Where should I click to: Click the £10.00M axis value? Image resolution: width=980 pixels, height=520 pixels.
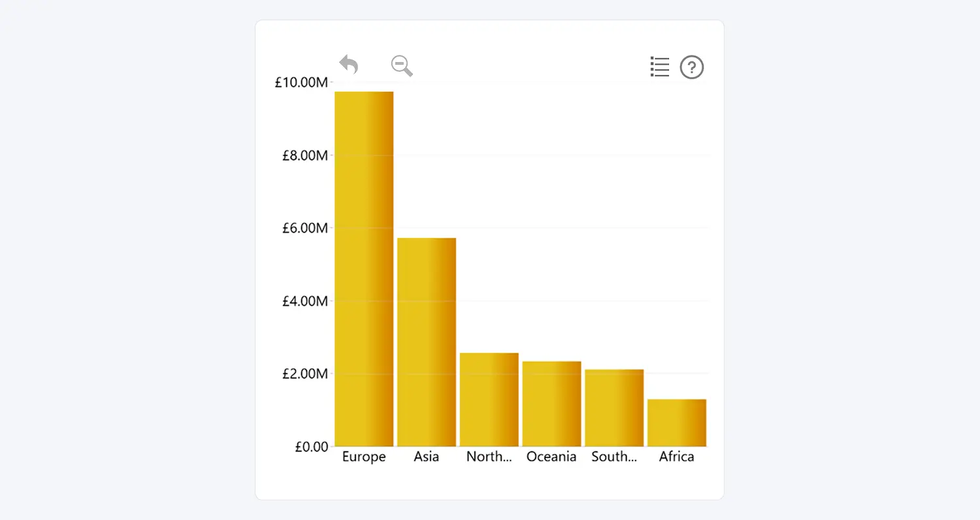tap(301, 82)
